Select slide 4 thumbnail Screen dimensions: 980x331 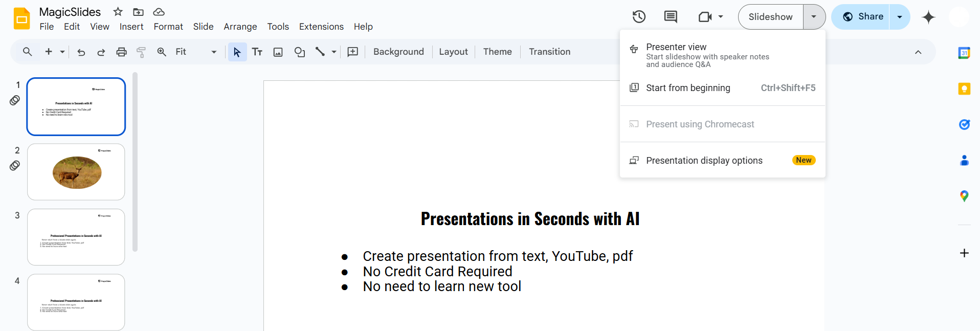point(76,302)
